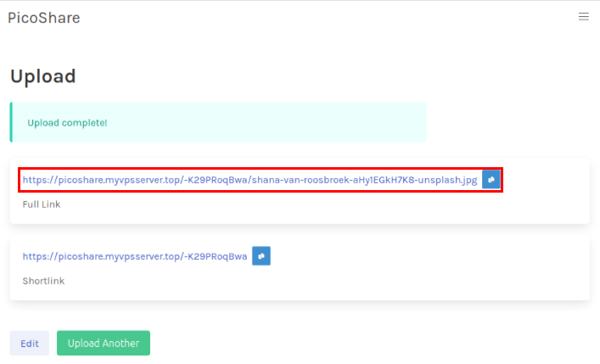The image size is (600, 364).
Task: Open the full link ending in unsplash.jpg
Action: [x=250, y=180]
